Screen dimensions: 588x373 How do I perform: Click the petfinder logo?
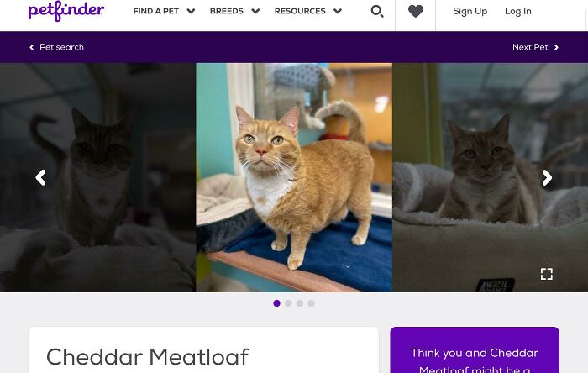coord(66,11)
